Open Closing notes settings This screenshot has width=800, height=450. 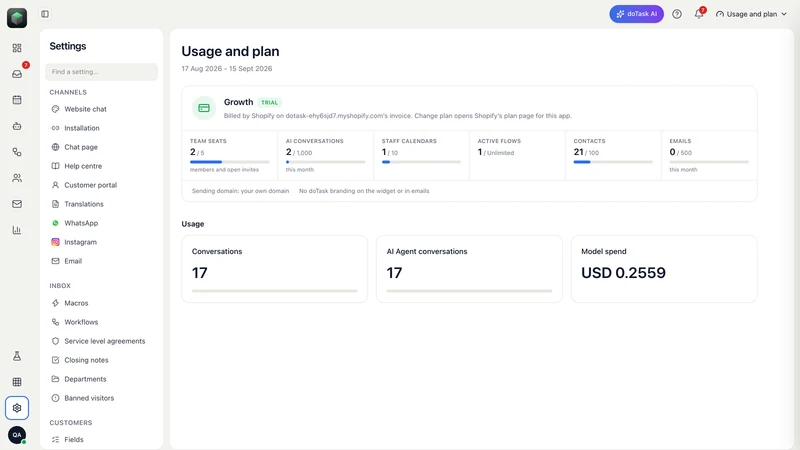(102, 360)
